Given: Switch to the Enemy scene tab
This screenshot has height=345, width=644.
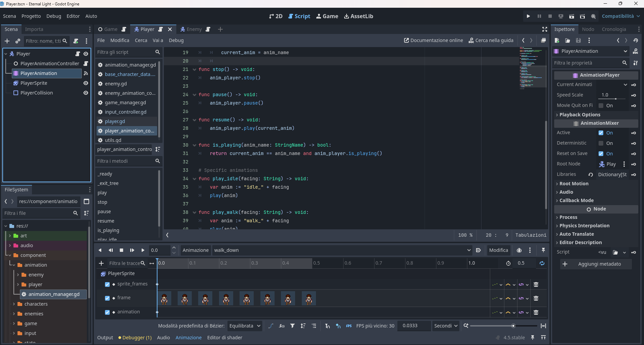Looking at the screenshot, I should [194, 29].
